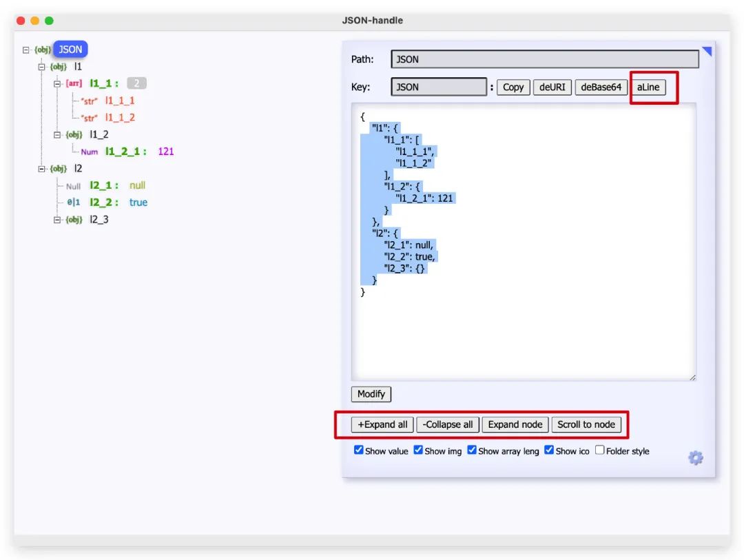The image size is (744, 560).
Task: Click the Modify button
Action: point(371,394)
